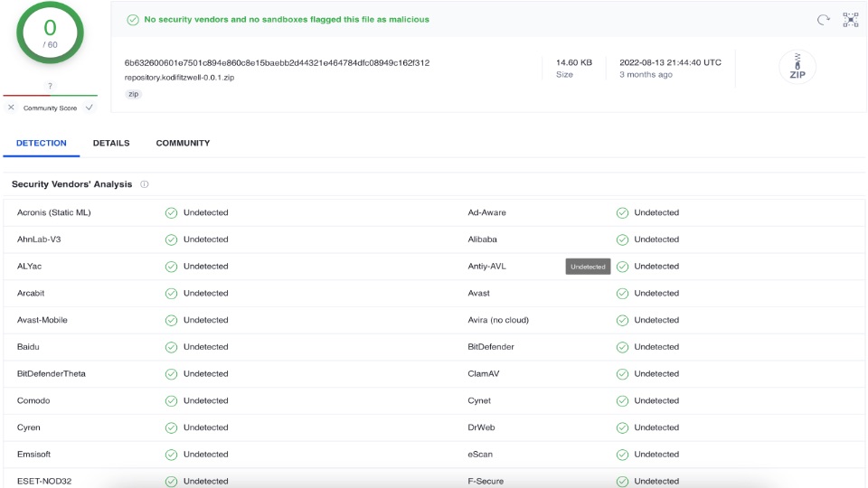The width and height of the screenshot is (868, 488).
Task: Click the ZIP file type icon
Action: coord(797,67)
